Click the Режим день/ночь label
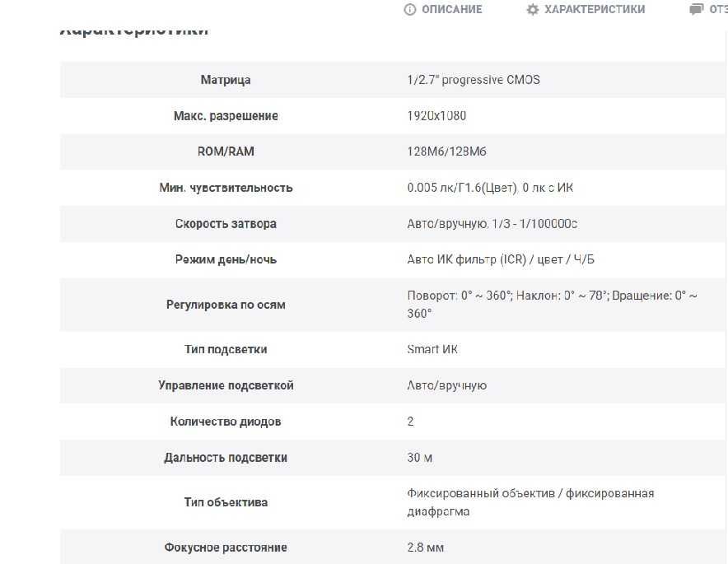Viewport: 728px width, 564px height. point(226,259)
